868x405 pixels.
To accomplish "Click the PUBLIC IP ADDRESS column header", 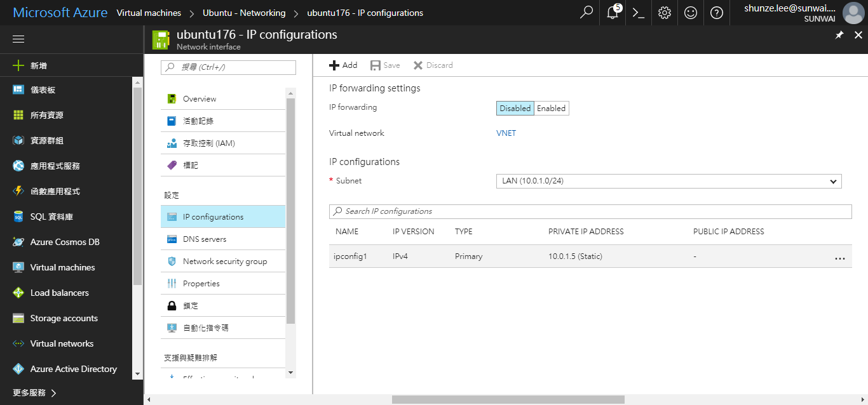I will [728, 232].
